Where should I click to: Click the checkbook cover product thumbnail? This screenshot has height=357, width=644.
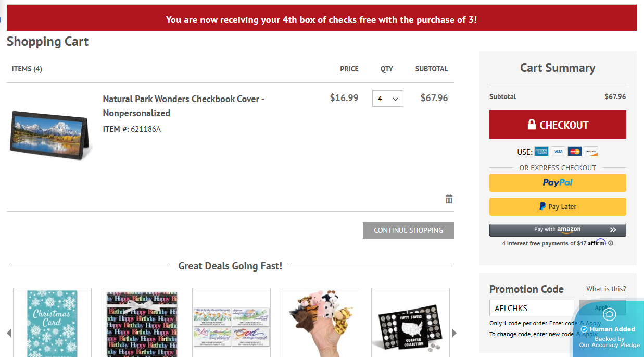(51, 133)
